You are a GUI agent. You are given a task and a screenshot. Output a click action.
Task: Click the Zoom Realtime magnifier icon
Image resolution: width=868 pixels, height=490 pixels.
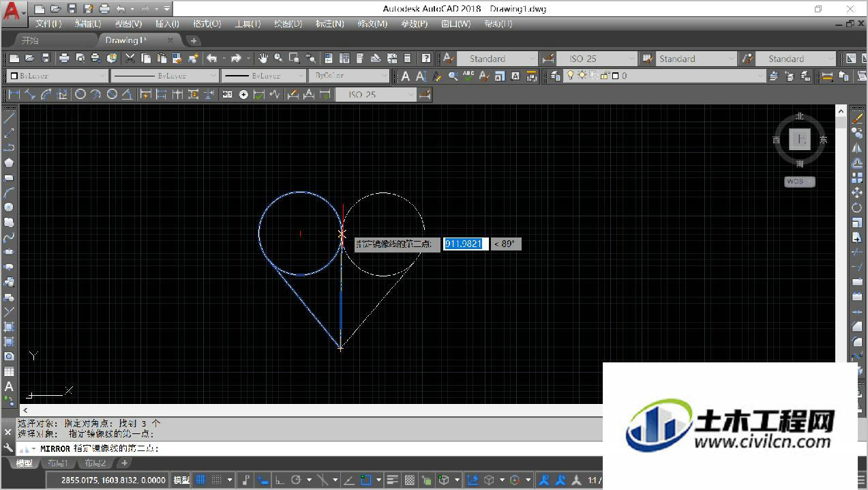click(x=278, y=59)
